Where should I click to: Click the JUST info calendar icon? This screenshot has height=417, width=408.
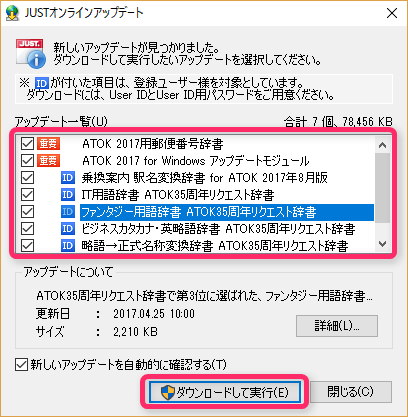30,53
